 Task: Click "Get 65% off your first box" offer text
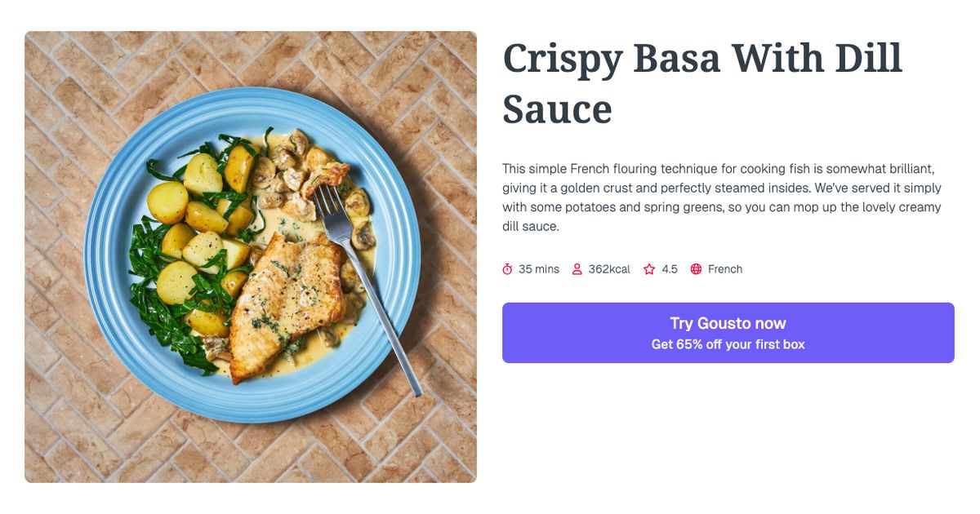tap(728, 343)
